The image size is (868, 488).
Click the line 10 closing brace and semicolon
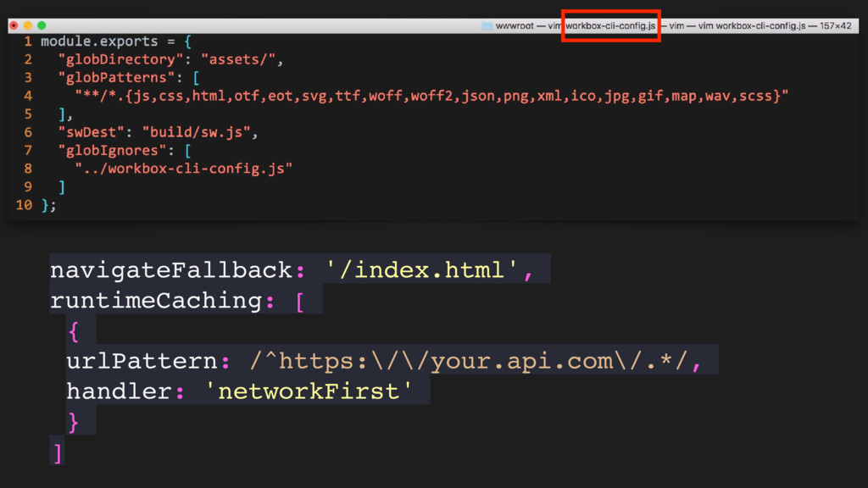tap(48, 205)
